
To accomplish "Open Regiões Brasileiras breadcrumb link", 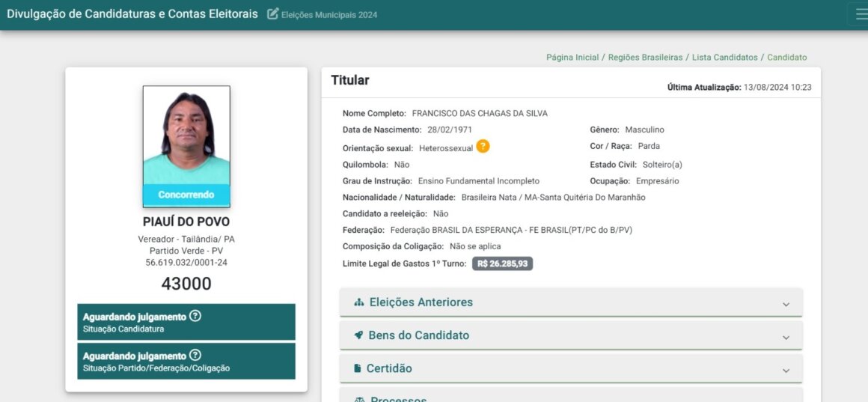I will [x=645, y=57].
